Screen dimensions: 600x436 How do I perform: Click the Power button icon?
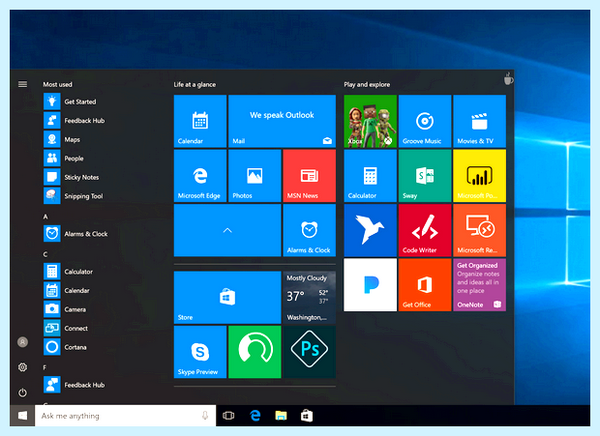click(x=23, y=393)
